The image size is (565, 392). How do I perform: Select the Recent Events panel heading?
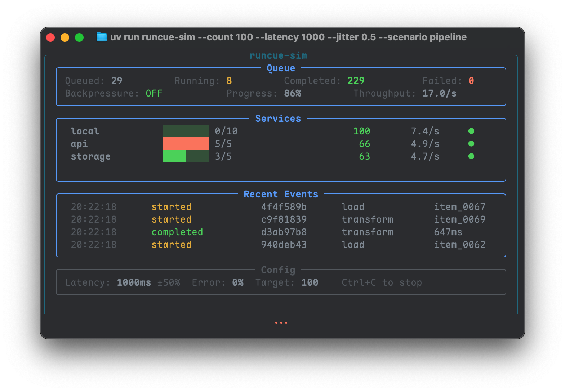click(281, 194)
